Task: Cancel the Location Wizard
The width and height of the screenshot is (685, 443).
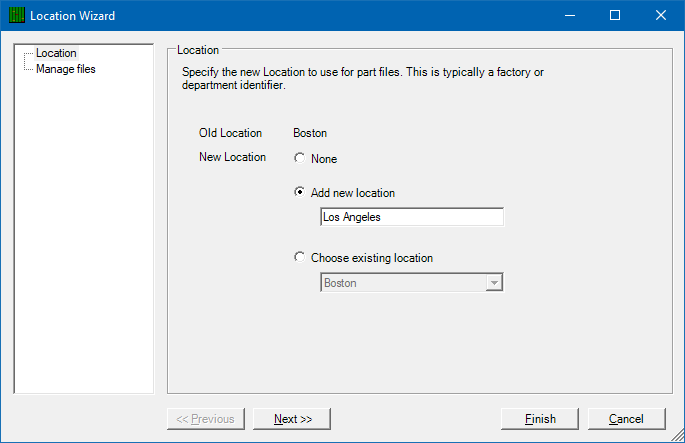Action: tap(627, 419)
